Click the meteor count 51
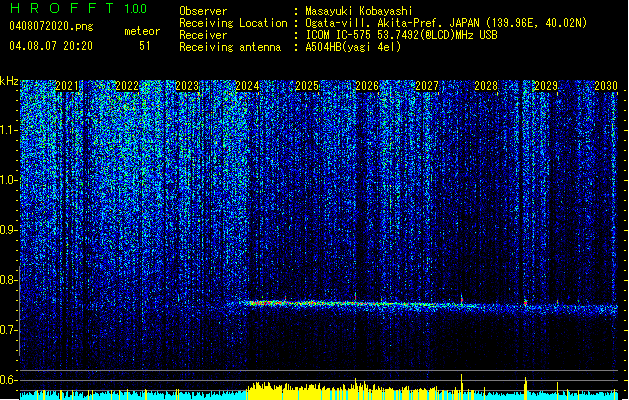 coord(145,46)
